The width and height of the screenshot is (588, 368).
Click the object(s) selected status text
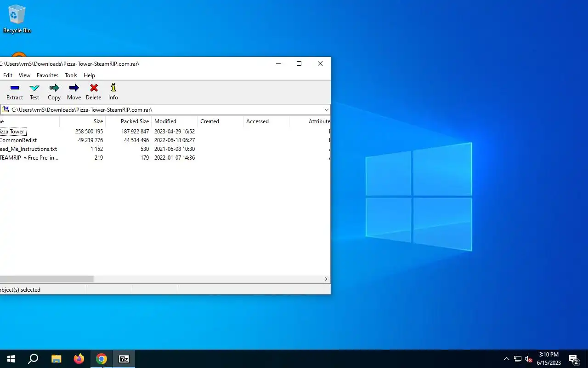[20, 290]
